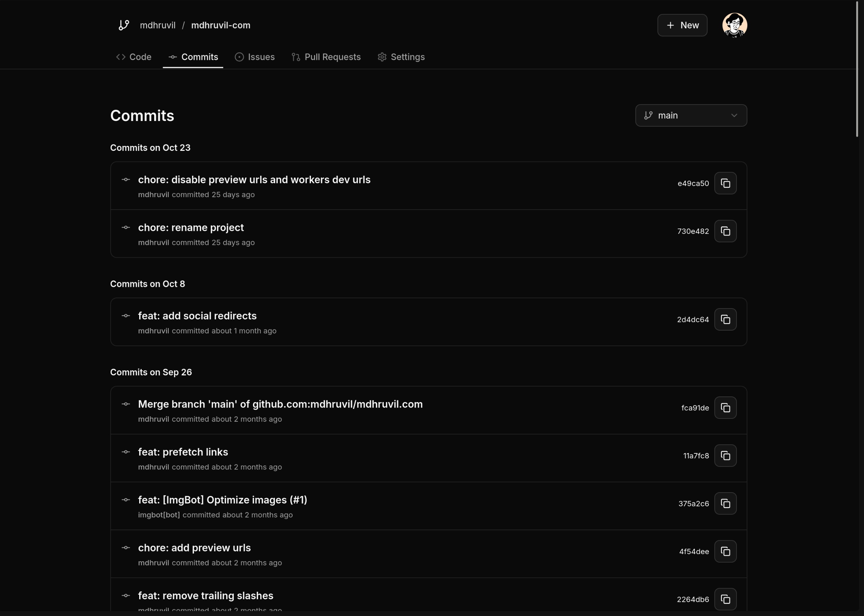Copy commit hash e49ca50
The height and width of the screenshot is (616, 864).
point(725,183)
